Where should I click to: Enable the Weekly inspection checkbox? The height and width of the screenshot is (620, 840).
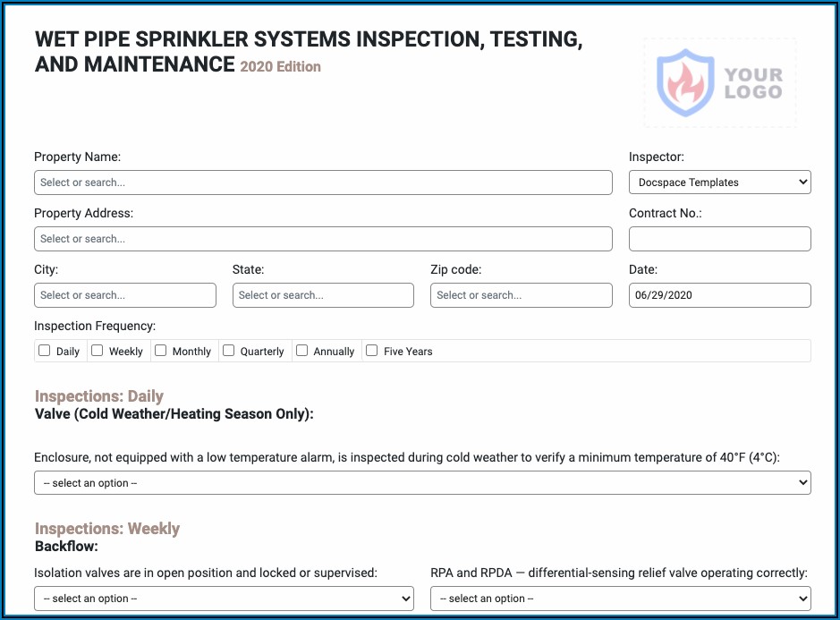point(98,351)
